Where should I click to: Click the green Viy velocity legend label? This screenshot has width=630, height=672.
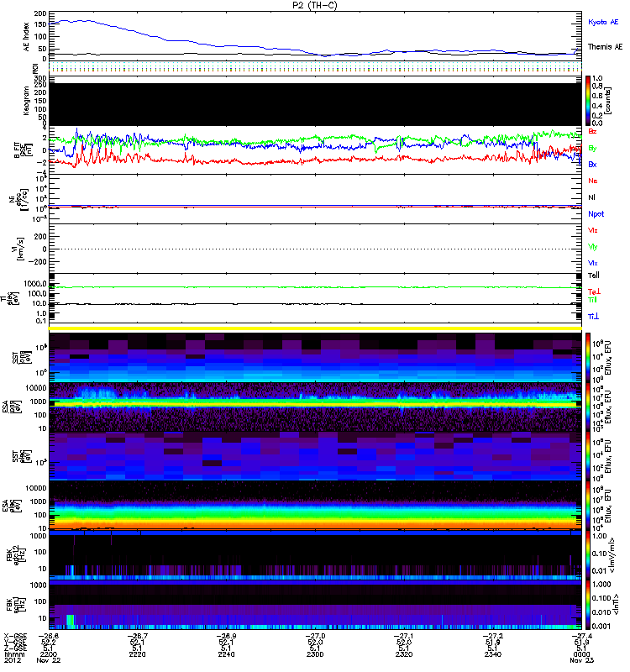tap(593, 247)
